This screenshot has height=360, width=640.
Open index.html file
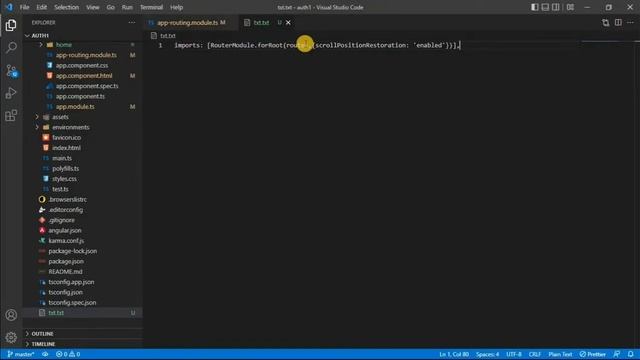pyautogui.click(x=66, y=148)
